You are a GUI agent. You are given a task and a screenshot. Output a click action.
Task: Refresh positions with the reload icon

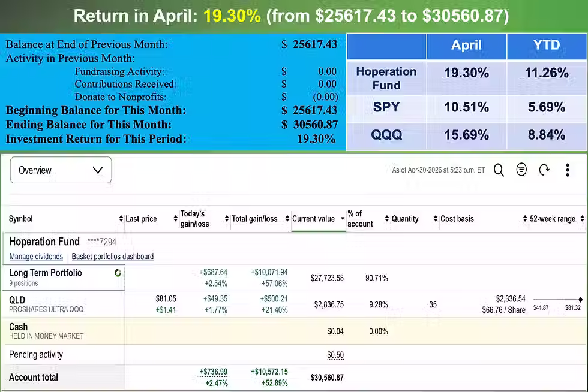tap(544, 170)
